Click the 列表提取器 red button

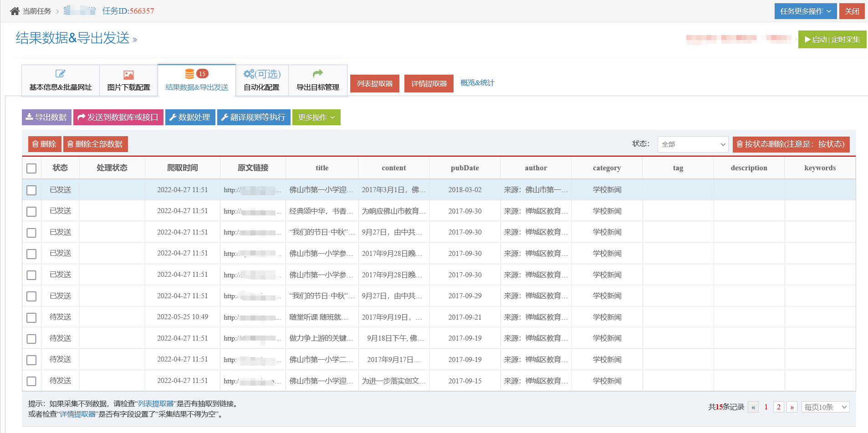click(375, 83)
